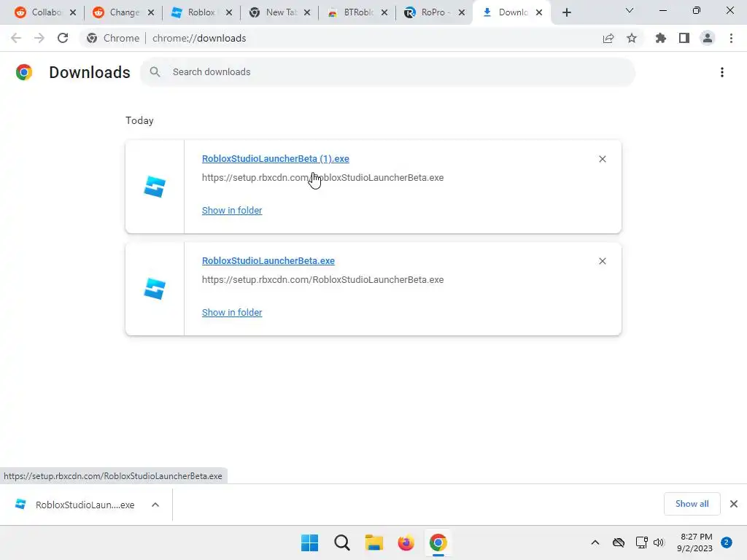
Task: Share this page icon
Action: 608,38
